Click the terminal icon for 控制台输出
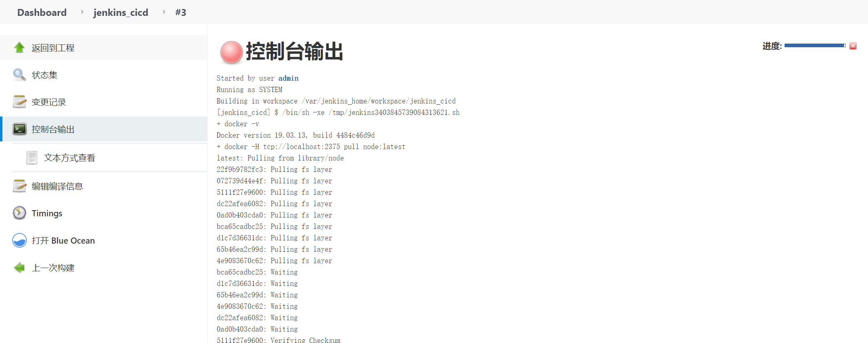The image size is (868, 343). (x=19, y=129)
